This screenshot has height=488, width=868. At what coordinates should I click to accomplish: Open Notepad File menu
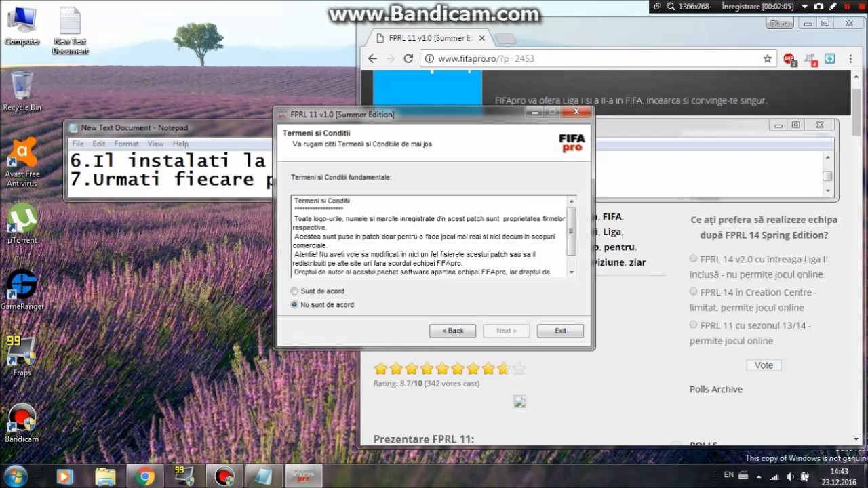(78, 144)
